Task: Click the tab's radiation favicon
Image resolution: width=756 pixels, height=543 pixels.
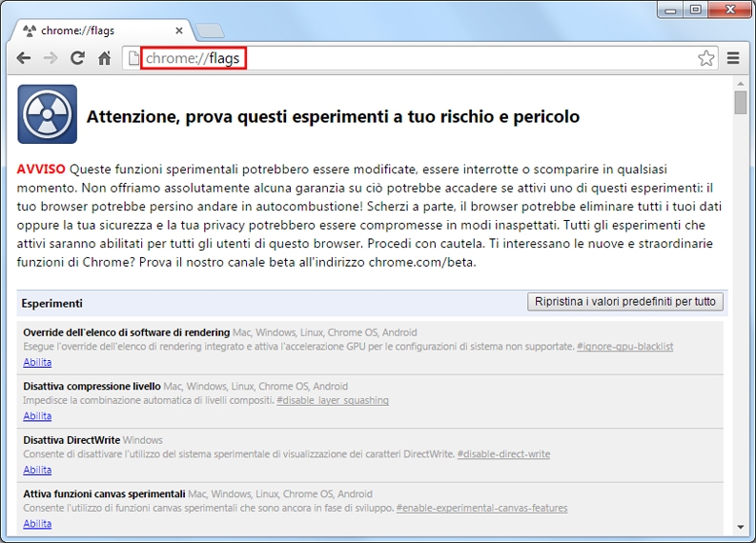Action: pos(30,30)
